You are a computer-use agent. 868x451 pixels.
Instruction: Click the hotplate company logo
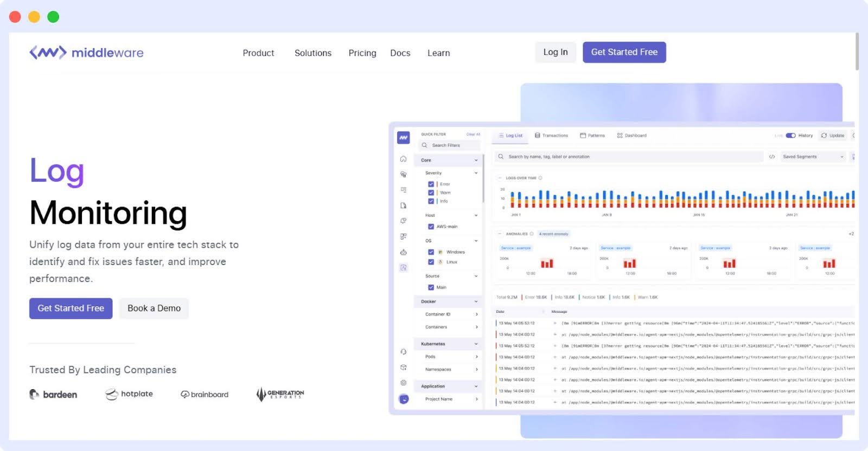(x=129, y=394)
